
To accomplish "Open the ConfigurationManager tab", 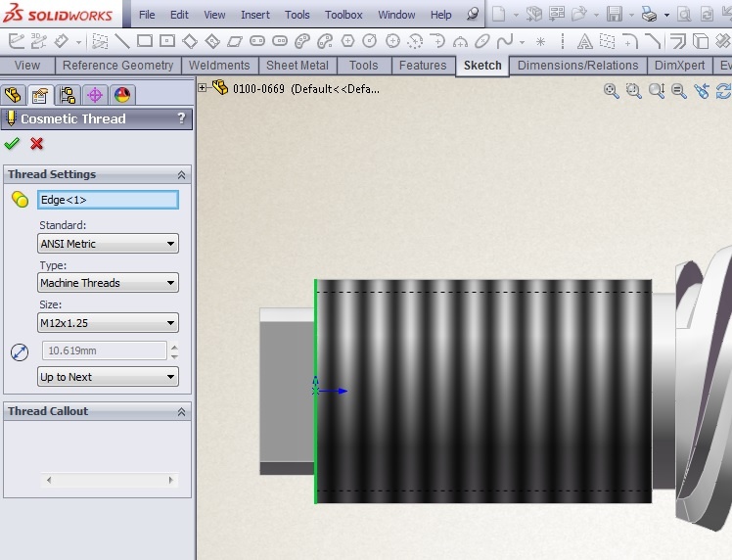I will point(68,95).
